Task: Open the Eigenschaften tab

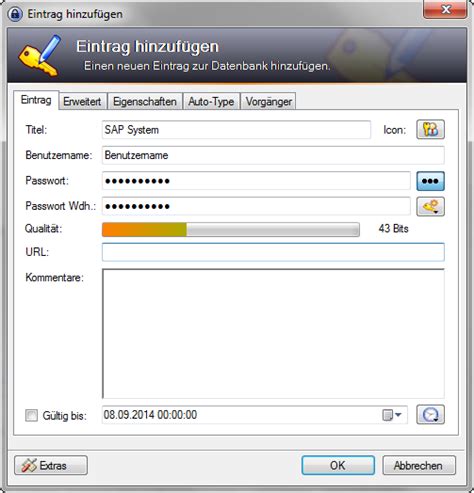Action: 145,101
